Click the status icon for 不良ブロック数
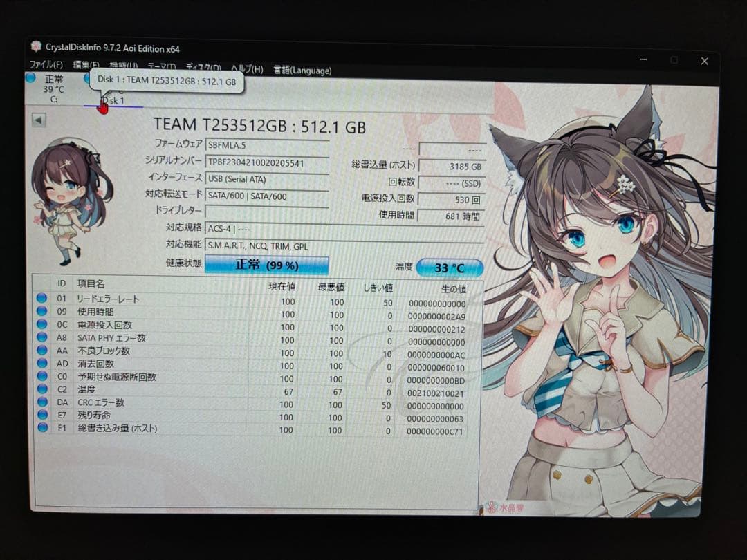This screenshot has width=747, height=560. point(43,352)
